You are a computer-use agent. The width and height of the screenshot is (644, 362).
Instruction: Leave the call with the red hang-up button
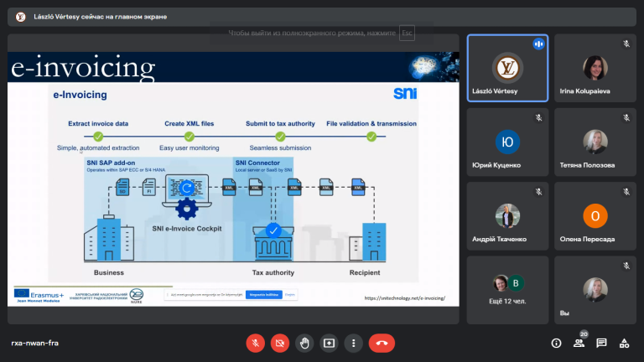[x=382, y=343]
